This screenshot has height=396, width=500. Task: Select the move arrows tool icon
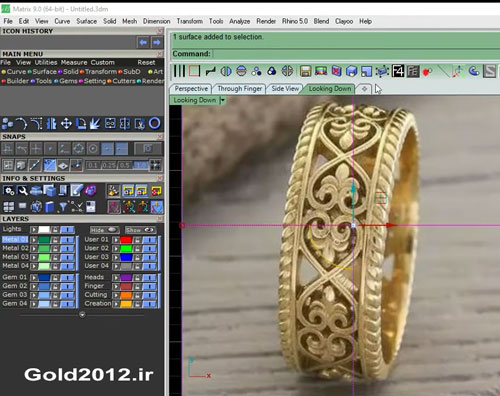tap(66, 124)
